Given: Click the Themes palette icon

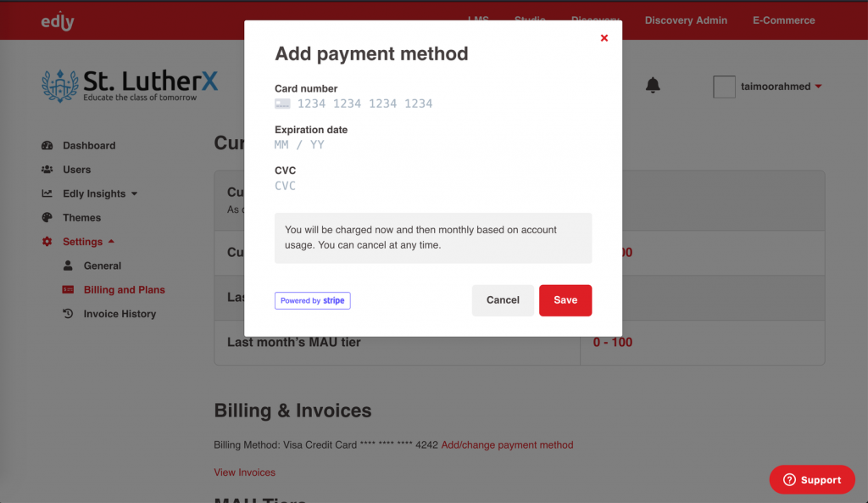Looking at the screenshot, I should [47, 218].
